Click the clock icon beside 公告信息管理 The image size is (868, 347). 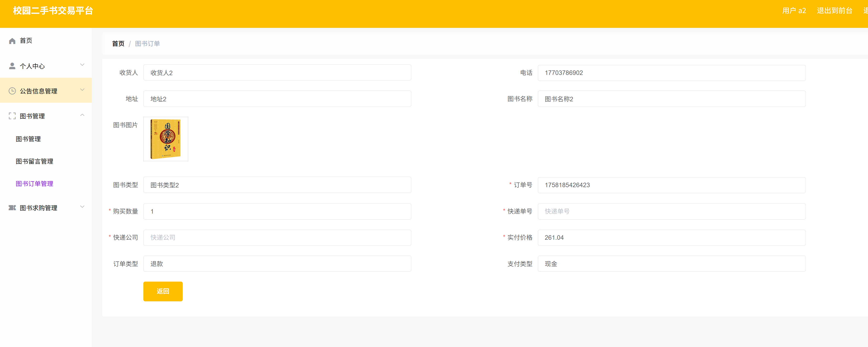click(12, 91)
